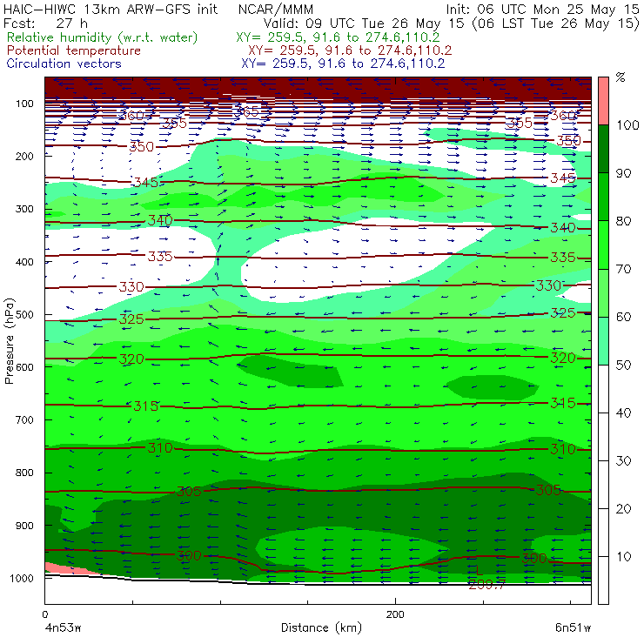The width and height of the screenshot is (644, 644).
Task: Click the right-side '335' contour label
Action: (x=563, y=257)
